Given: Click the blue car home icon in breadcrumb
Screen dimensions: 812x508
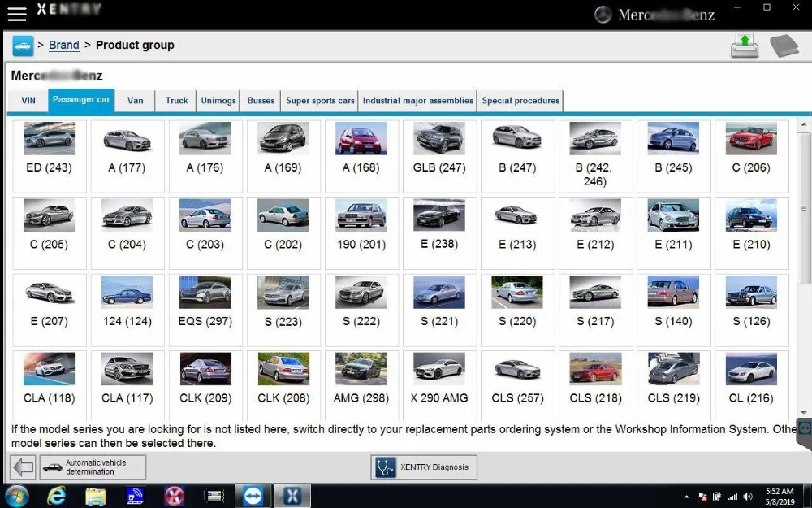Looking at the screenshot, I should 23,46.
